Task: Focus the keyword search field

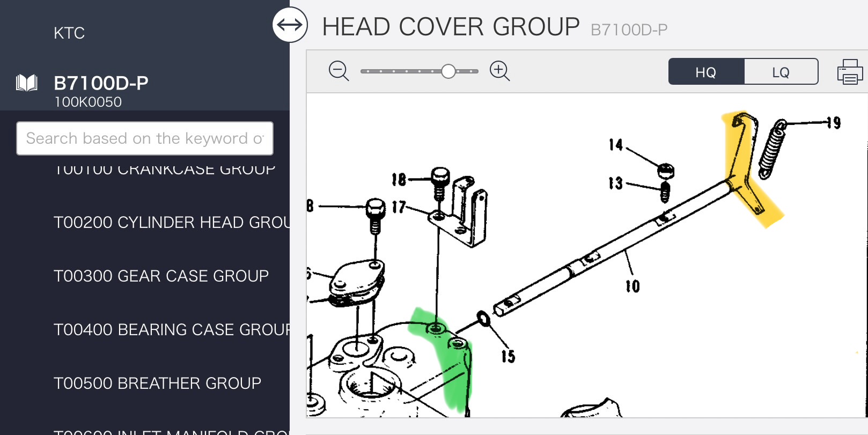Action: [145, 138]
